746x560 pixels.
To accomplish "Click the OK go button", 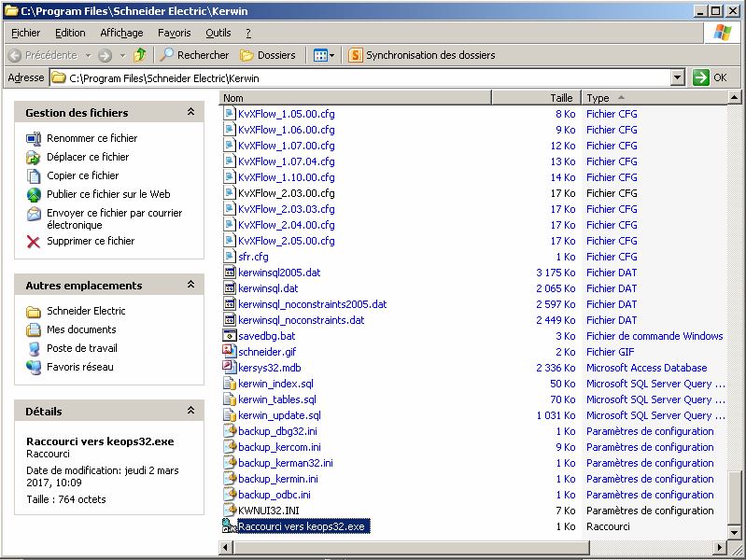I will click(711, 78).
